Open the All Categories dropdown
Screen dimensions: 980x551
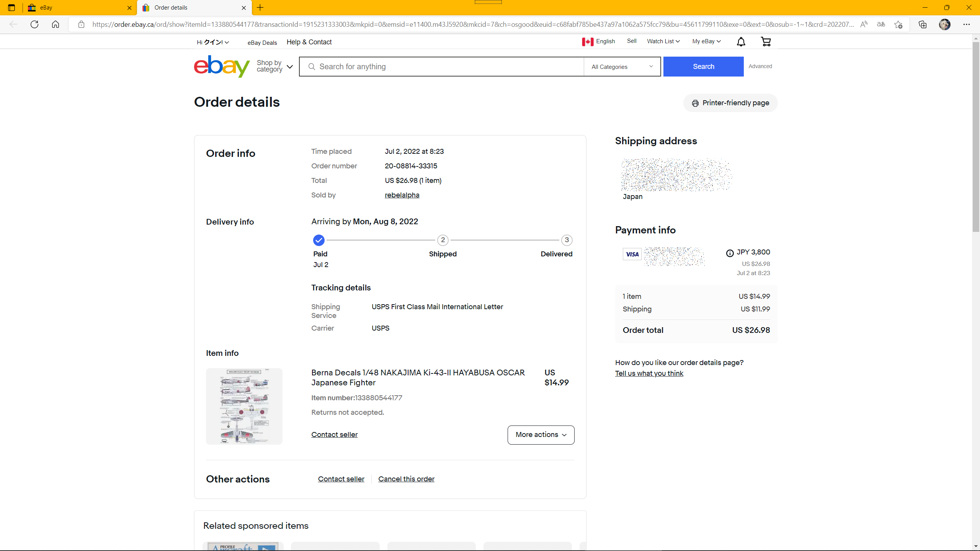coord(622,67)
